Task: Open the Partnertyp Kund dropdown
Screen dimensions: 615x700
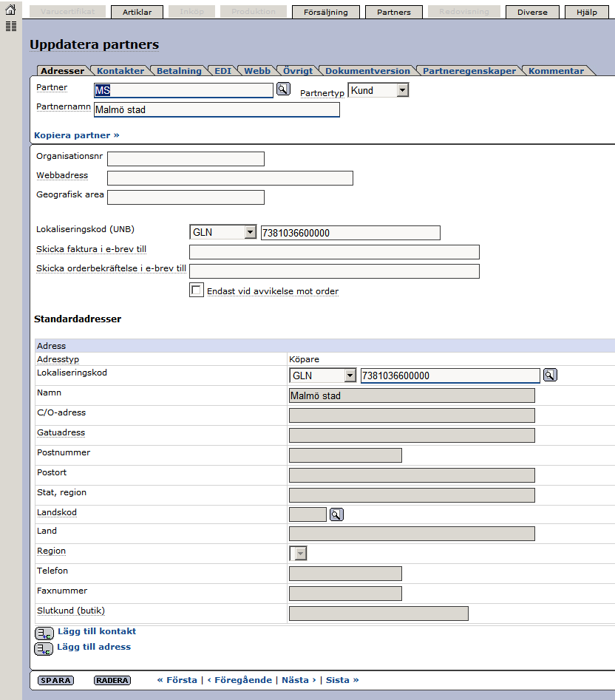Action: [x=378, y=90]
